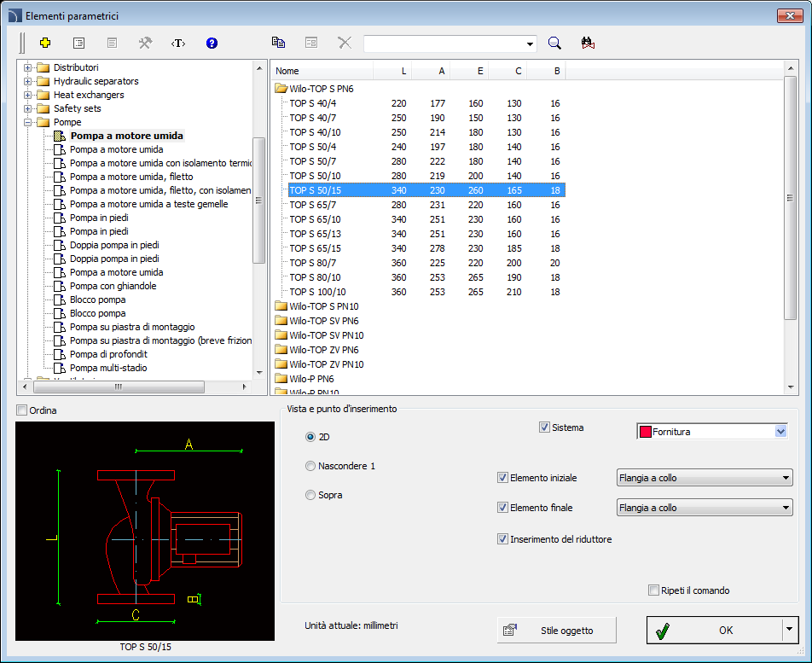The image size is (812, 663).
Task: Select the 2D view radio button
Action: pyautogui.click(x=310, y=437)
